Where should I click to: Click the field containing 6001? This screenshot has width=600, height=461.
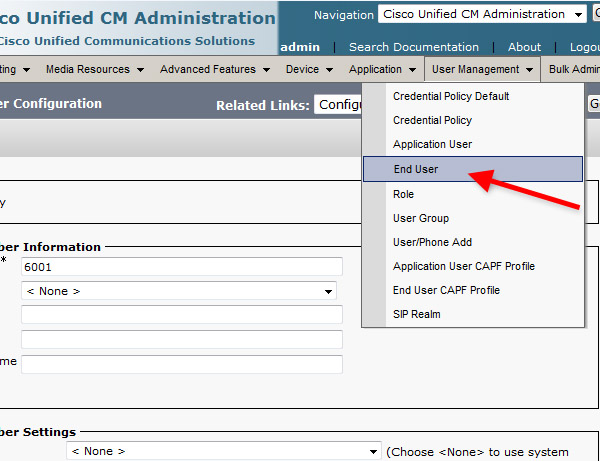click(x=182, y=267)
